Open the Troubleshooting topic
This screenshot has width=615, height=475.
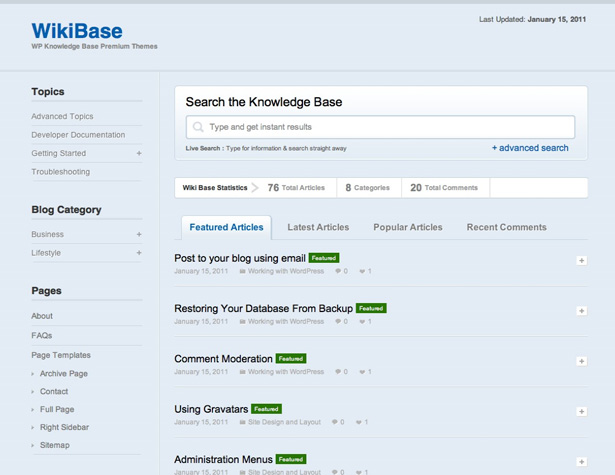coord(60,172)
